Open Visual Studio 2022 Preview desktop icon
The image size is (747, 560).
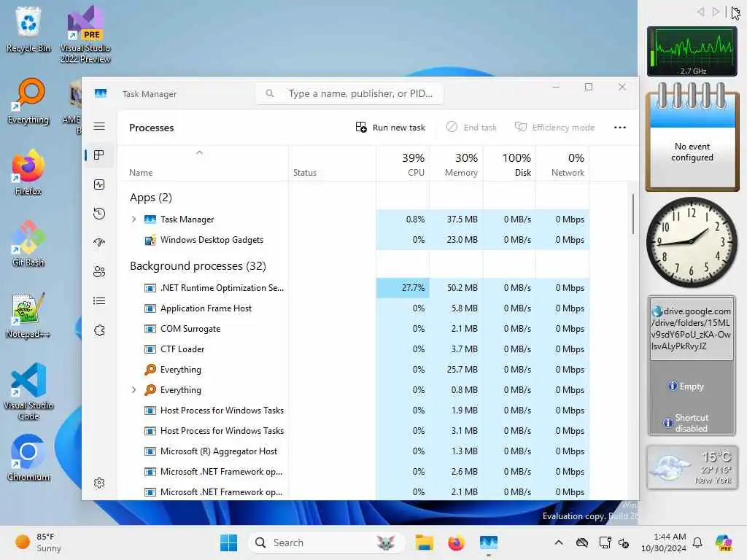(85, 35)
